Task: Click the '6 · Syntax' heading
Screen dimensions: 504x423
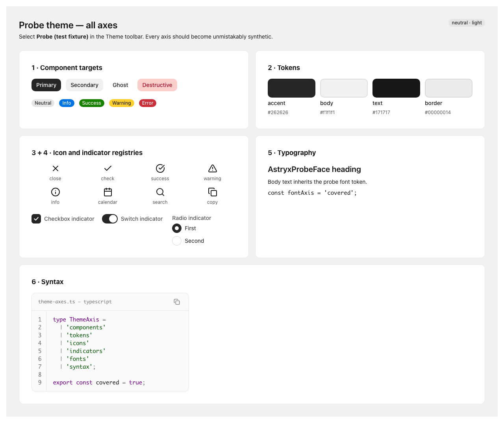Action: pos(48,282)
